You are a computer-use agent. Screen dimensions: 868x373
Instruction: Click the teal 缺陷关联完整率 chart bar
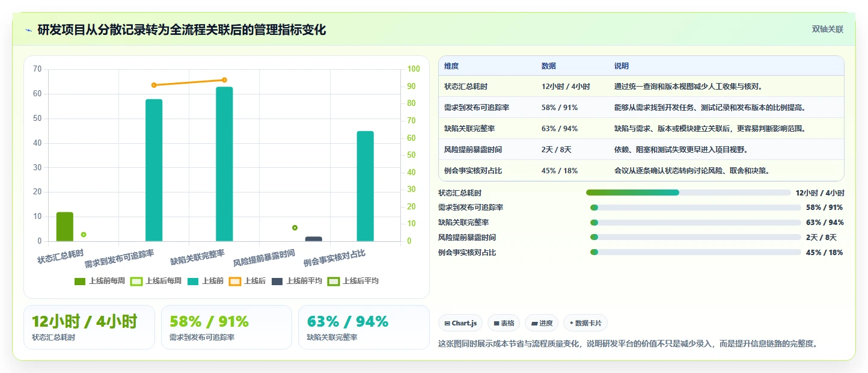[x=224, y=164]
